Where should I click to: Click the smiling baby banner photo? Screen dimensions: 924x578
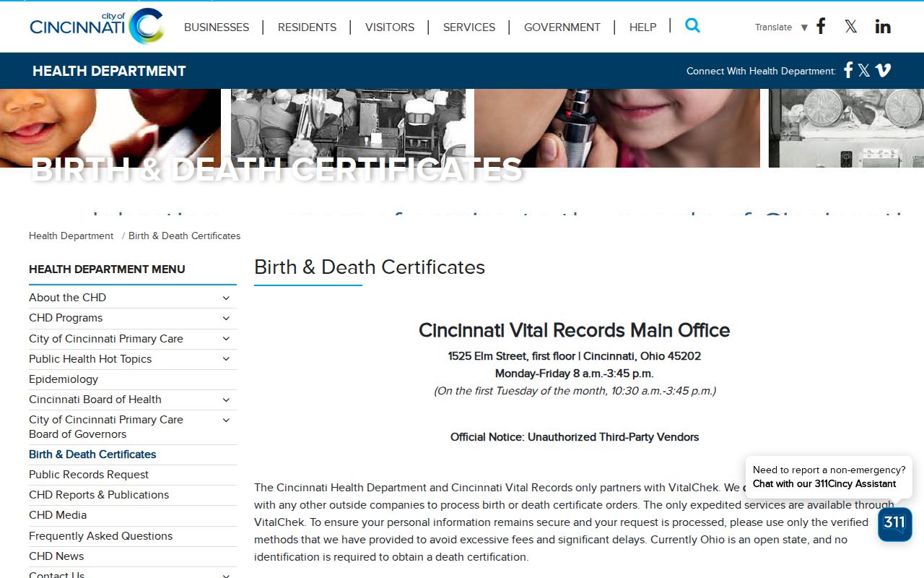(110, 128)
